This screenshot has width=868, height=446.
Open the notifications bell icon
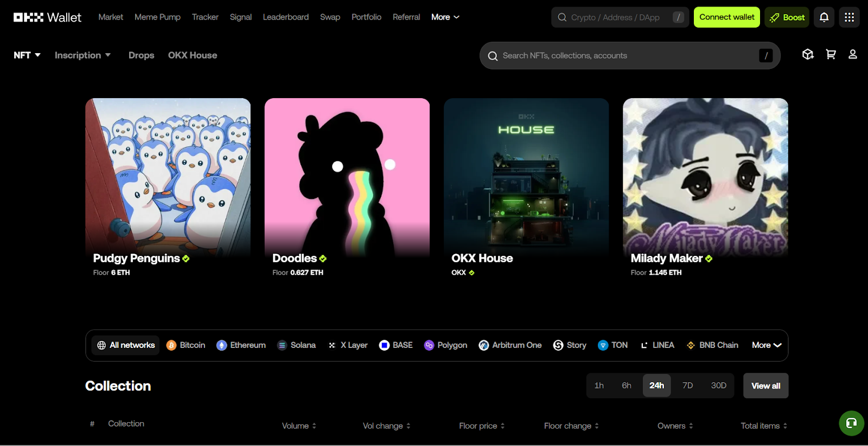824,17
